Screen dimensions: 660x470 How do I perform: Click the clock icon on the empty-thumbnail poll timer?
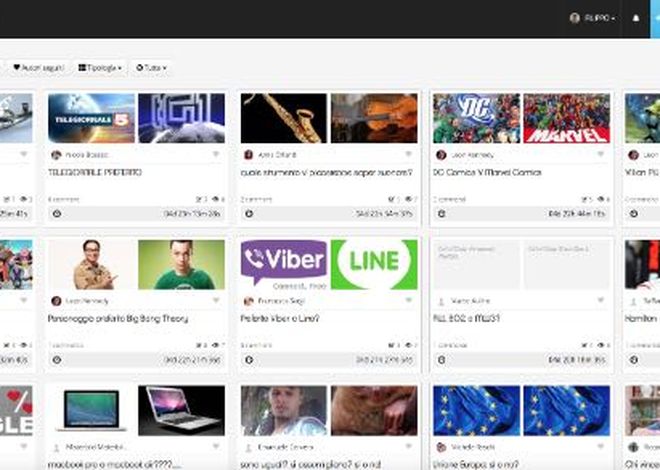(x=442, y=360)
